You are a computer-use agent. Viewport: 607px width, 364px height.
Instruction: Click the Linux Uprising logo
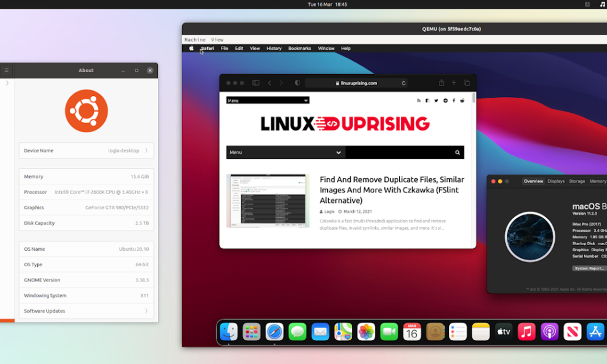pos(345,124)
